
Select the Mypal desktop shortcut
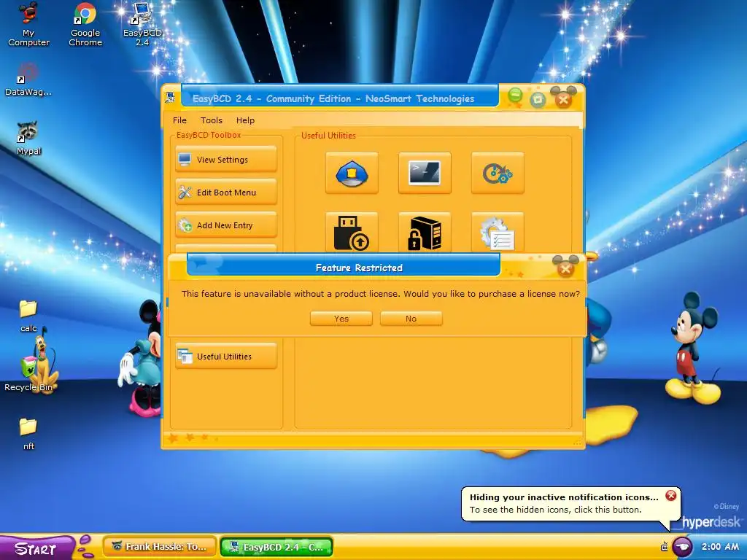[28, 138]
